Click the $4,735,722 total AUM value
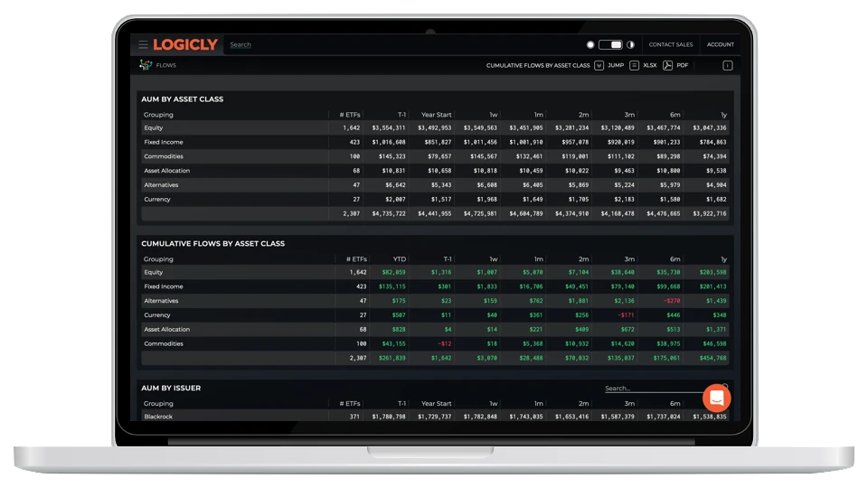This screenshot has width=868, height=488. pos(389,213)
